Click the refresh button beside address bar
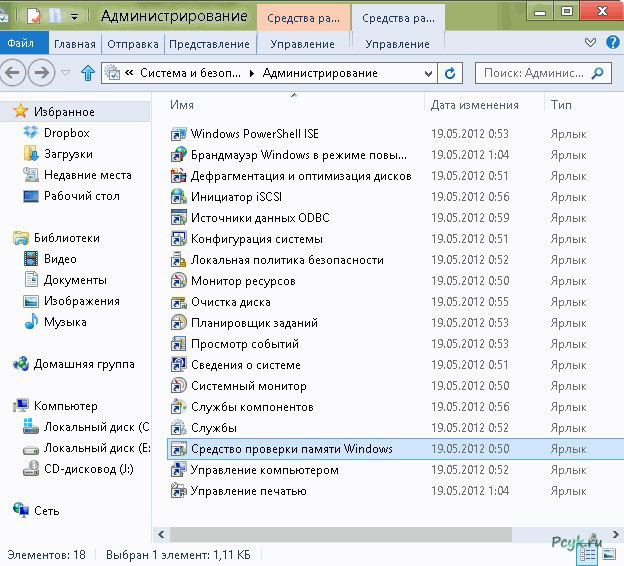Image resolution: width=624 pixels, height=566 pixels. pos(450,73)
